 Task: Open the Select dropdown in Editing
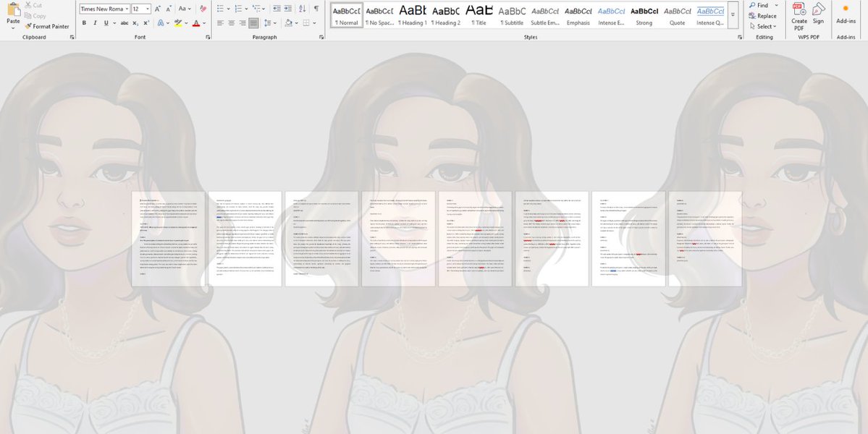pyautogui.click(x=763, y=27)
